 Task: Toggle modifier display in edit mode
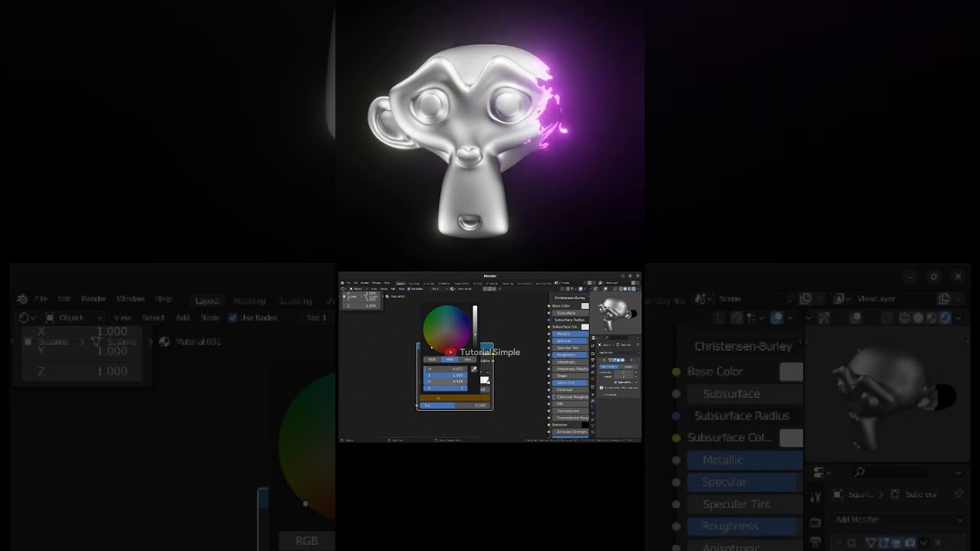click(616, 360)
